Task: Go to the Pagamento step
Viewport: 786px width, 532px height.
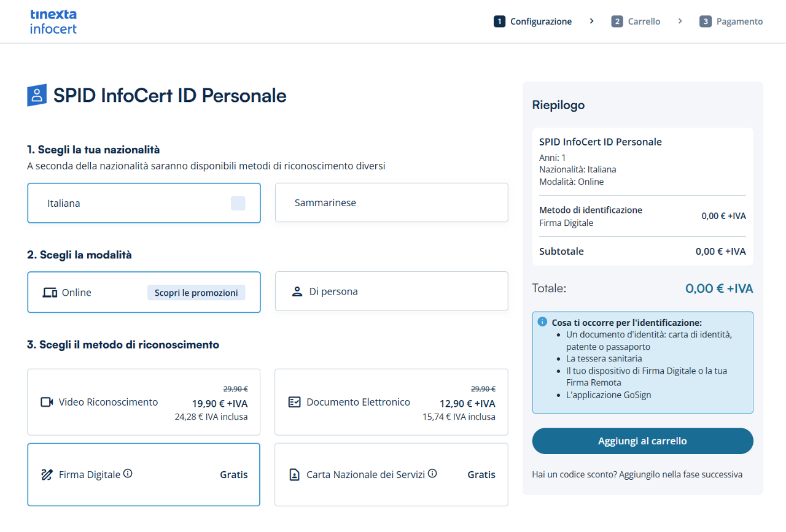Action: pyautogui.click(x=731, y=21)
